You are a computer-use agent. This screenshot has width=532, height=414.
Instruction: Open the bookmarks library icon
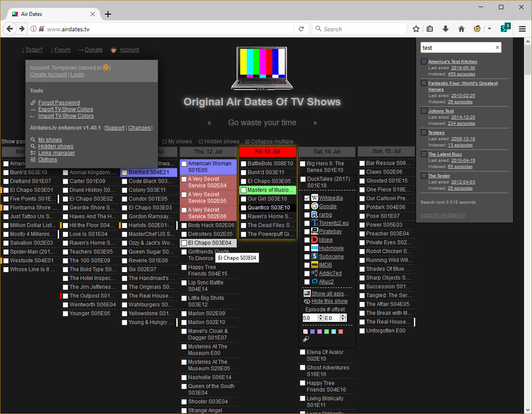[430, 29]
